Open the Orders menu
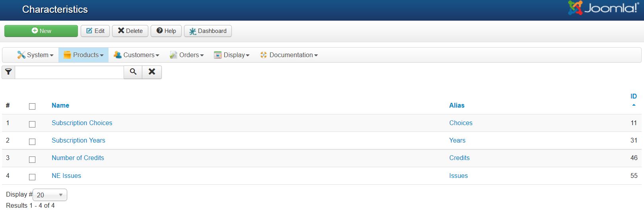The width and height of the screenshot is (644, 222). [187, 55]
